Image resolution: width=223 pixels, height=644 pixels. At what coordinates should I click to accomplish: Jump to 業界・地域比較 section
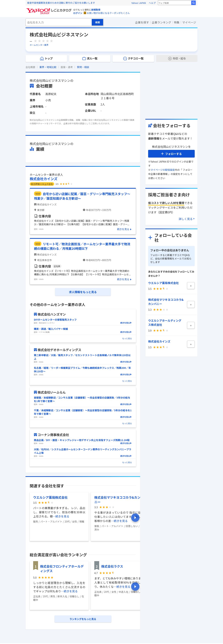(48, 67)
